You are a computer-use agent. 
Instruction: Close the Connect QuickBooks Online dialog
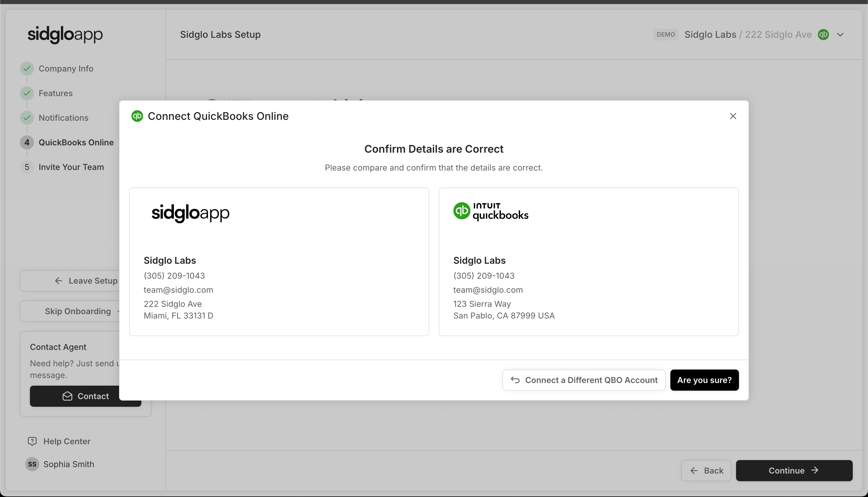pos(733,116)
